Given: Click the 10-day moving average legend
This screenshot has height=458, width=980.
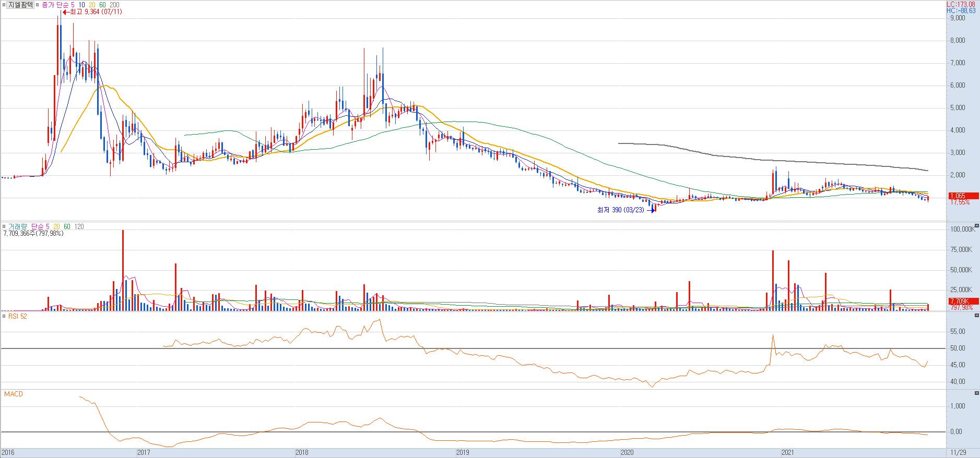Looking at the screenshot, I should pyautogui.click(x=81, y=5).
